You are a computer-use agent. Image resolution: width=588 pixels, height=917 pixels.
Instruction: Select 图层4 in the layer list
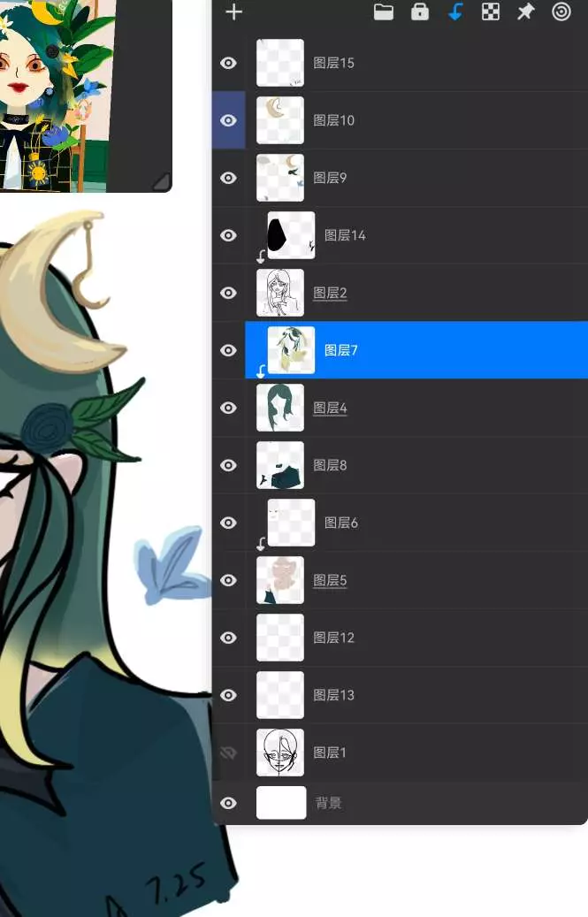pos(330,408)
